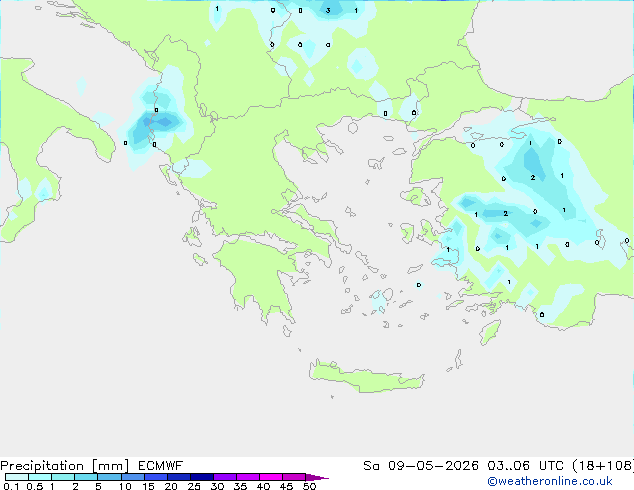The width and height of the screenshot is (634, 490).
Task: Click the '50' legend scale label
Action: tap(309, 486)
